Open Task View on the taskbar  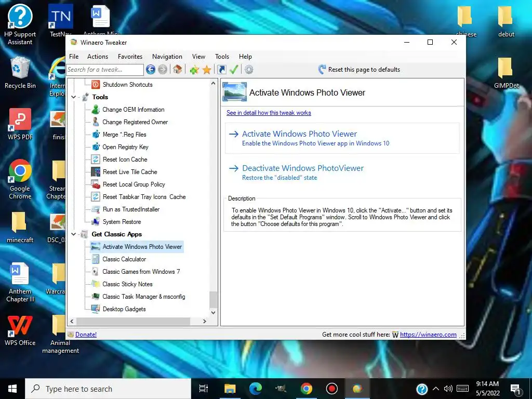(x=204, y=389)
